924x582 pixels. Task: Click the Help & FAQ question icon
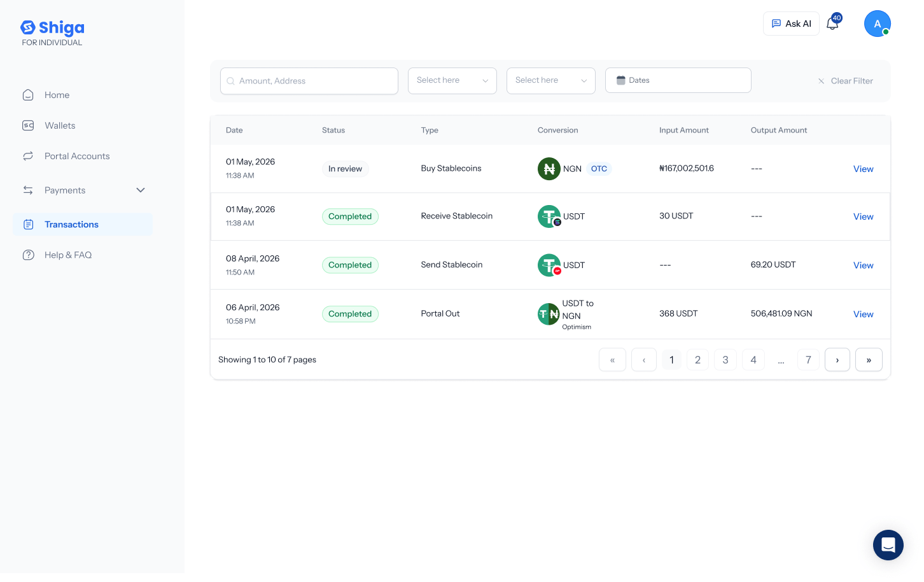pos(28,255)
